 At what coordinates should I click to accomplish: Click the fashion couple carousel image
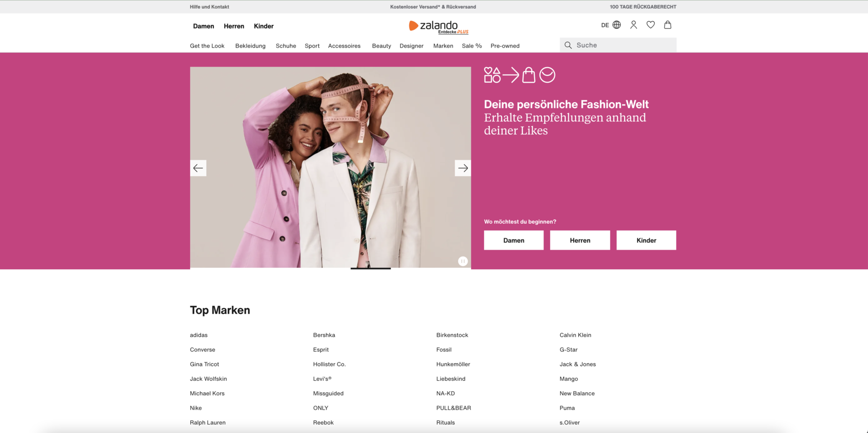[x=331, y=167]
